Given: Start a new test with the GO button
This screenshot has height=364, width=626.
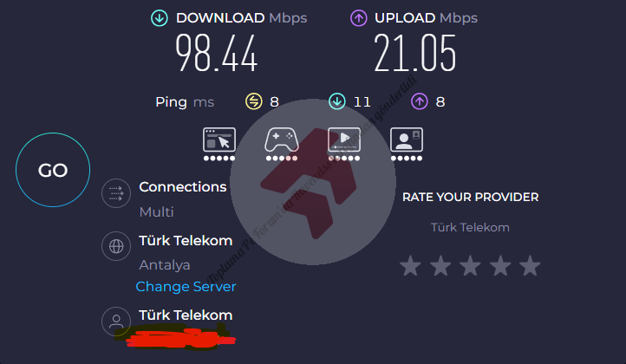Looking at the screenshot, I should coord(53,170).
